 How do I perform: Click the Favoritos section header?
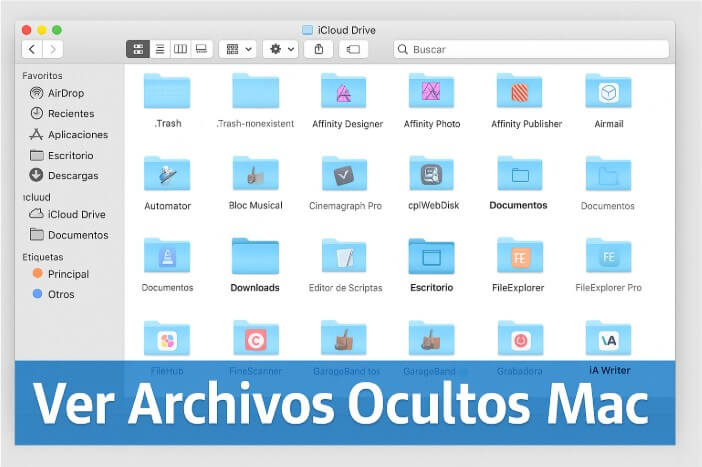(x=43, y=76)
